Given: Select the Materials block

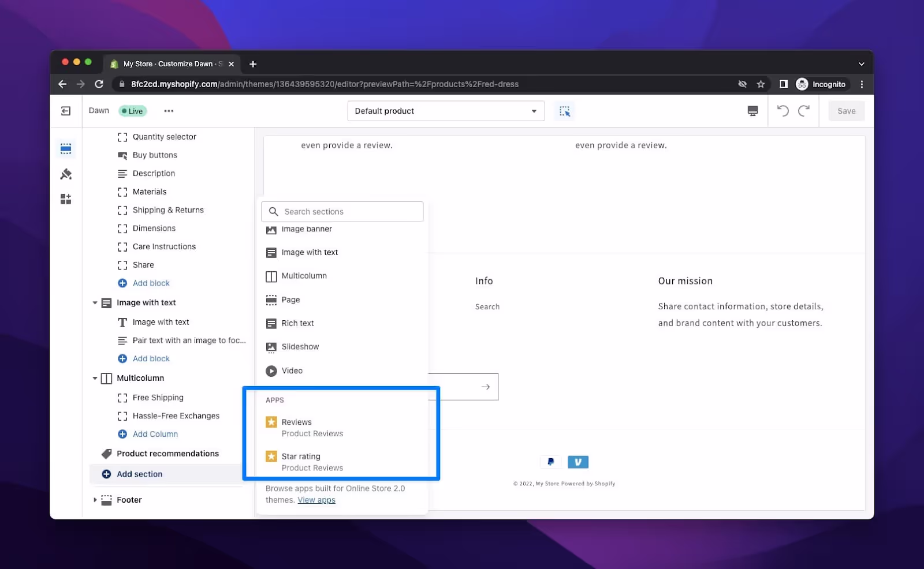Looking at the screenshot, I should tap(150, 192).
